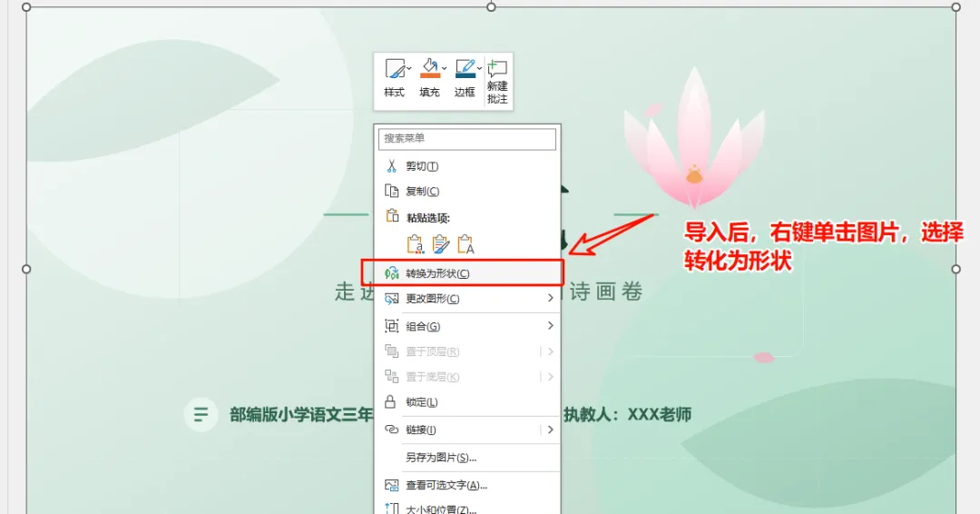Click the convert-to-shape icon
980x514 pixels.
[x=391, y=273]
